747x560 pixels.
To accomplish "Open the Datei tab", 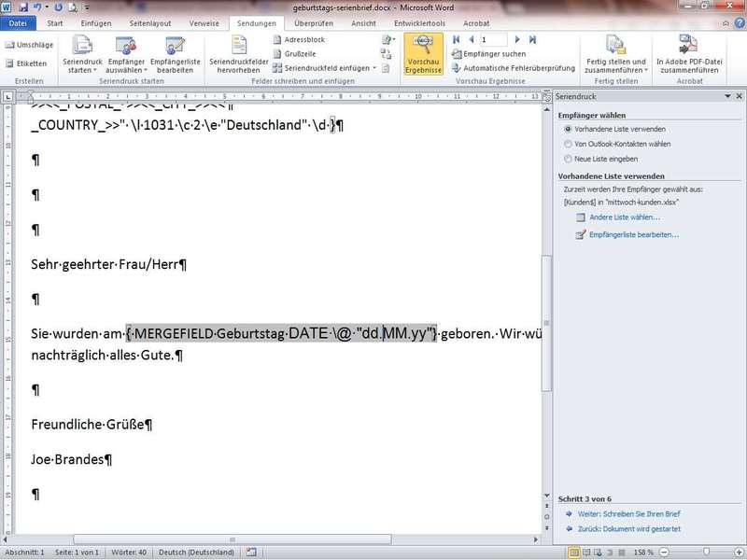I will tap(18, 22).
